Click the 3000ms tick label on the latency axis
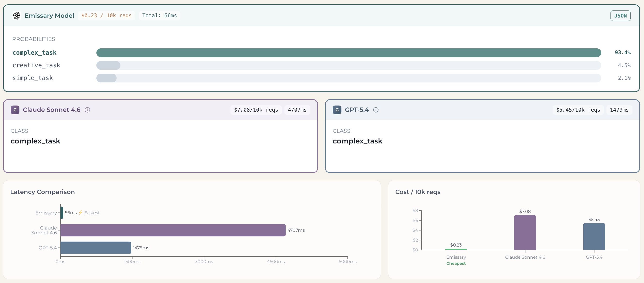Screen dimensions: 644x283 [204, 261]
